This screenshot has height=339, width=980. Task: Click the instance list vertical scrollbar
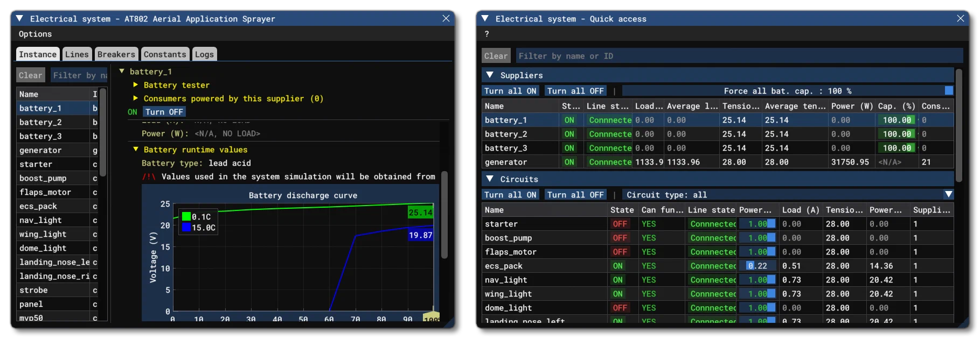[103, 133]
